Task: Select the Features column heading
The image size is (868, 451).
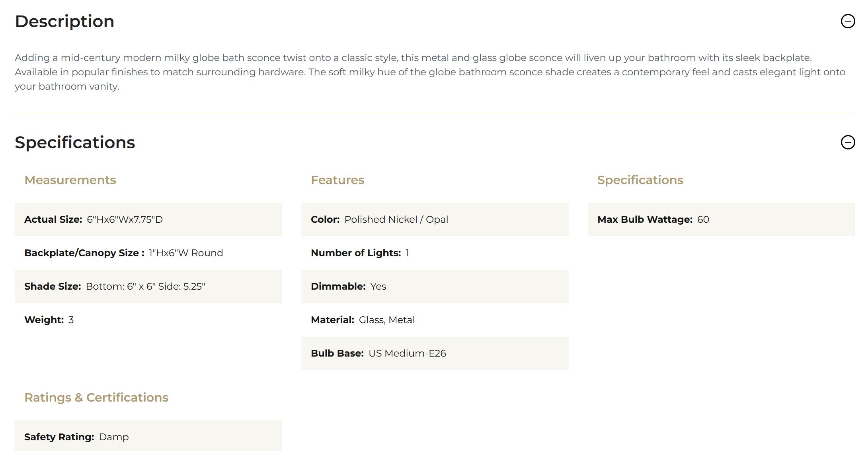Action: 337,180
